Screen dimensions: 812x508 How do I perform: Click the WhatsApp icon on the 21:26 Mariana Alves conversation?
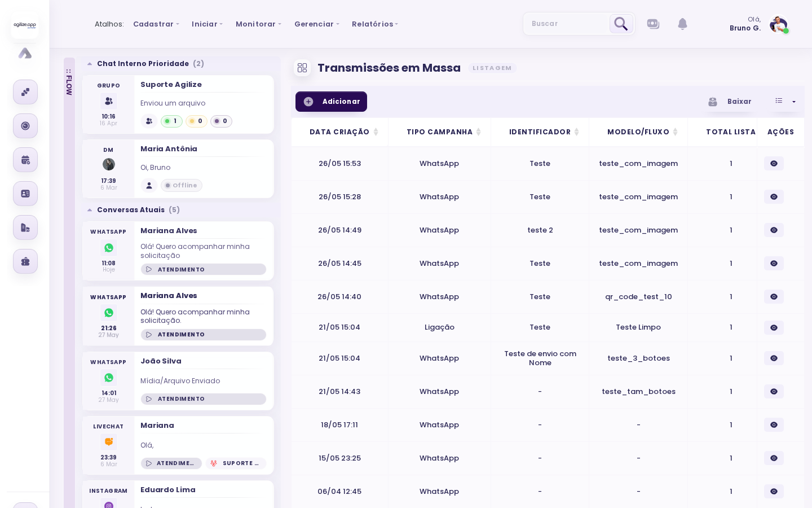109,313
